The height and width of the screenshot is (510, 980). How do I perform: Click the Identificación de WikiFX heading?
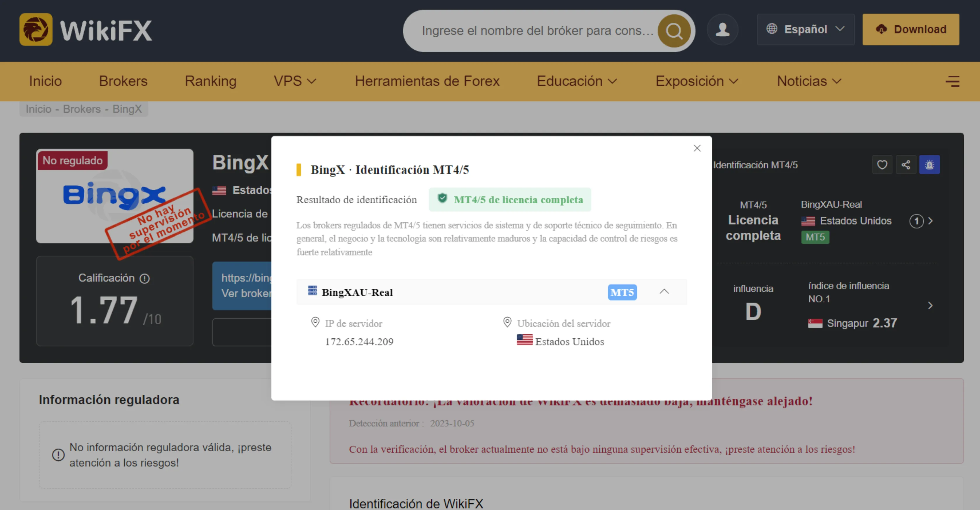click(x=416, y=504)
